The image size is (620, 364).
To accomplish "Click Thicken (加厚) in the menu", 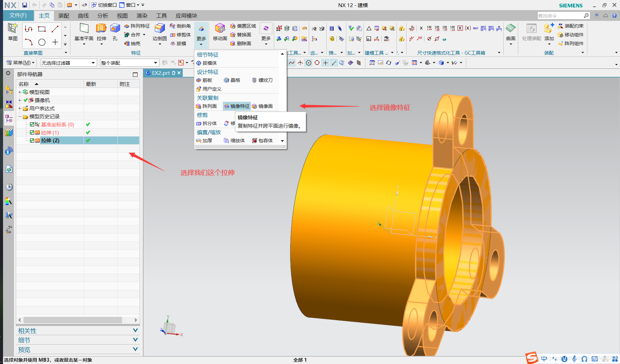I will (204, 141).
